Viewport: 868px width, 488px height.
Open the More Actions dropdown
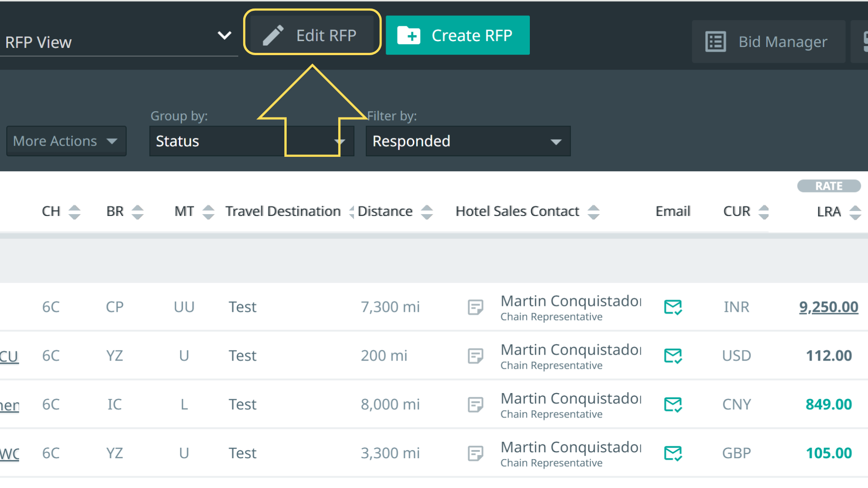pyautogui.click(x=66, y=141)
